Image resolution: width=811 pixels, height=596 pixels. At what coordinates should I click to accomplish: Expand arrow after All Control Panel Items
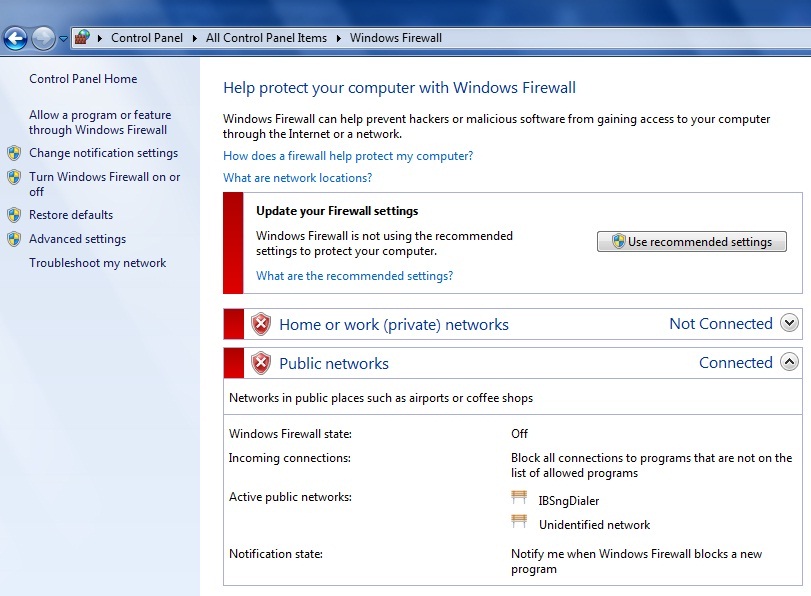pyautogui.click(x=338, y=38)
